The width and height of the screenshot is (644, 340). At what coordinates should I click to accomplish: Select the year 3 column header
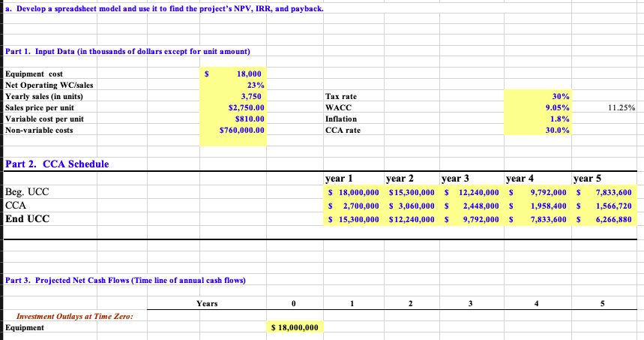point(455,179)
